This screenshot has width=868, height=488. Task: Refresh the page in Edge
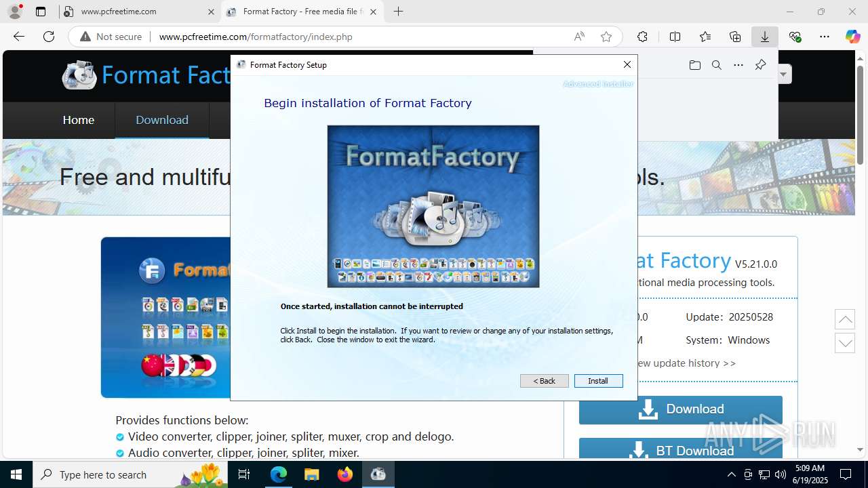(49, 37)
